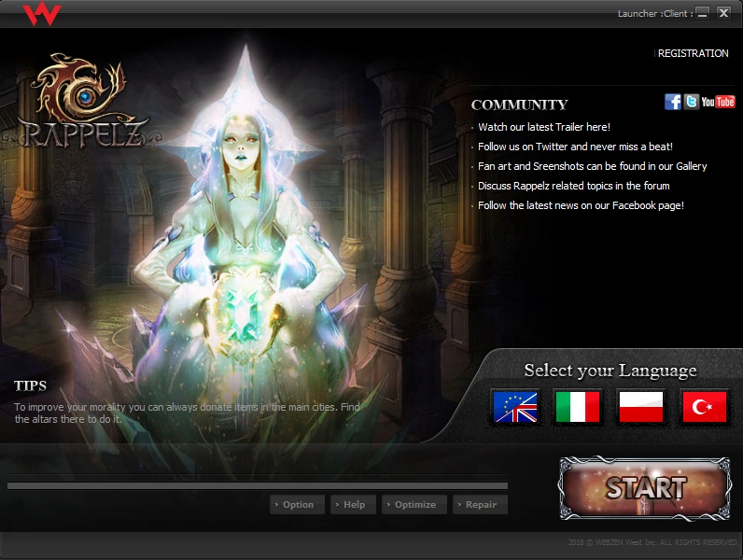Open the Facebook icon link
Viewport: 743px width, 560px height.
click(672, 102)
